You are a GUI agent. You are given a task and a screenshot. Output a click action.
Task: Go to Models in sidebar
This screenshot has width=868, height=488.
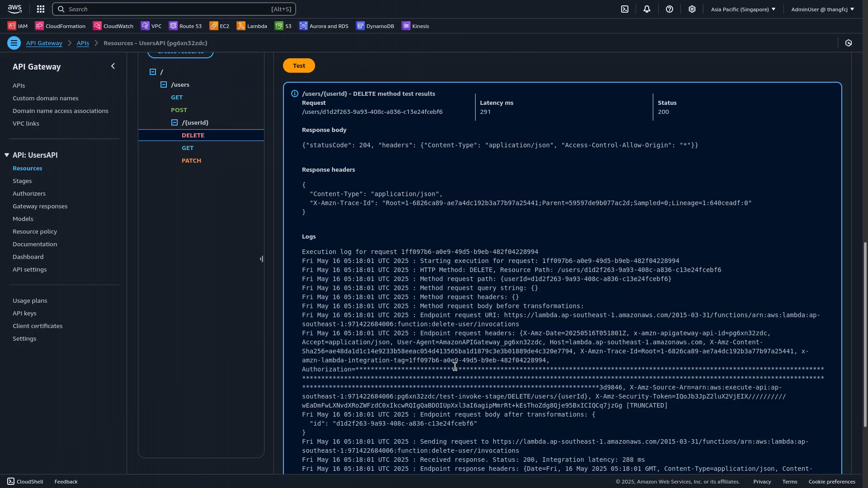[x=23, y=219]
